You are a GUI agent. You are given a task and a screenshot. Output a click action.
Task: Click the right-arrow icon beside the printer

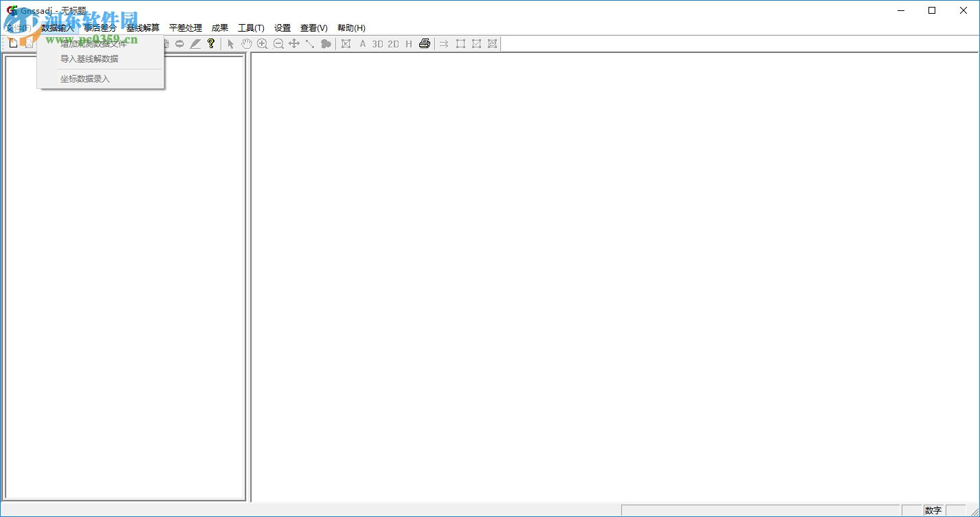(x=444, y=44)
